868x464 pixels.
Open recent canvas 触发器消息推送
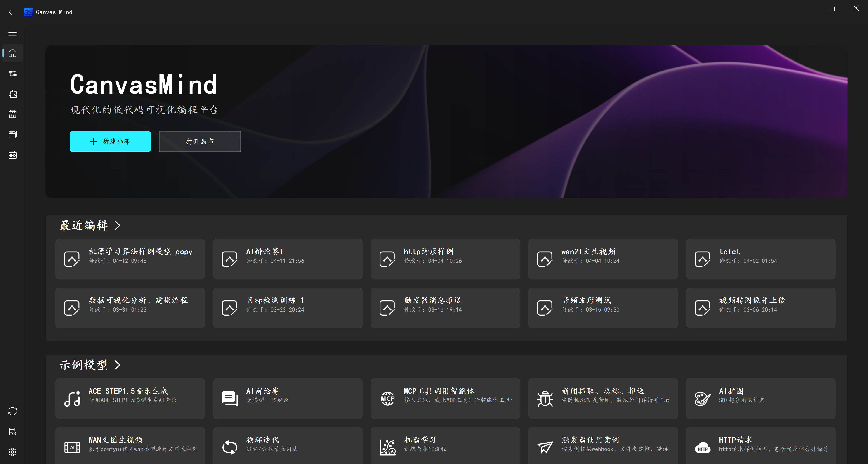click(446, 308)
